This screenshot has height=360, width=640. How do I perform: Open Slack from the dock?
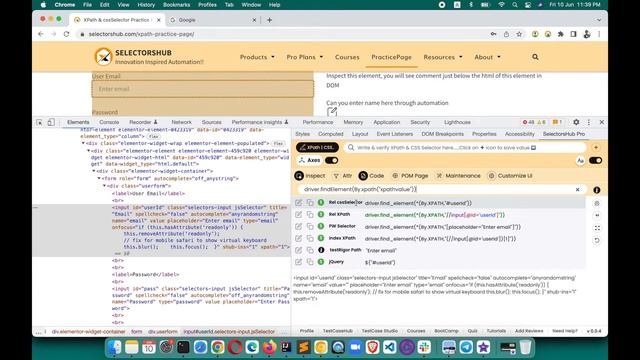[424, 347]
